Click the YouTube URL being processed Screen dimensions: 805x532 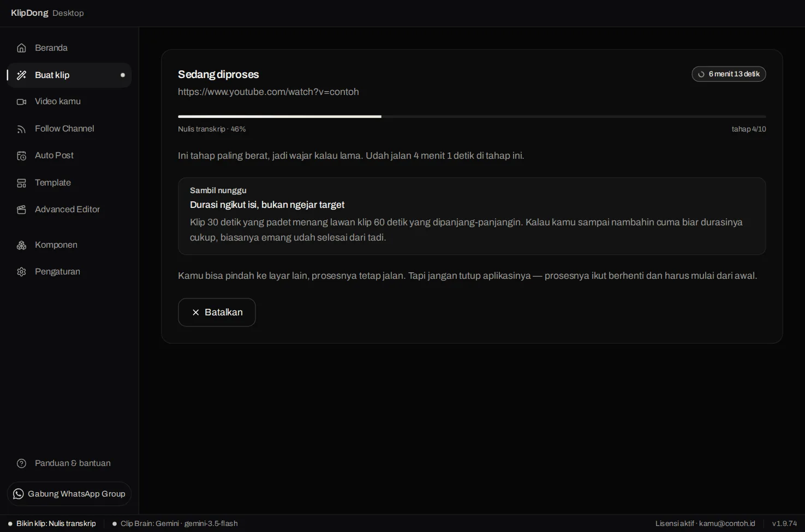pos(269,92)
